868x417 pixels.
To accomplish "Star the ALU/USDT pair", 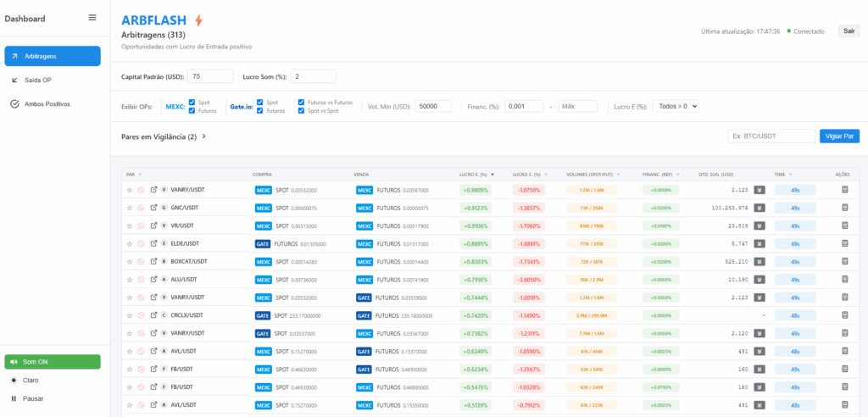I will coord(130,279).
